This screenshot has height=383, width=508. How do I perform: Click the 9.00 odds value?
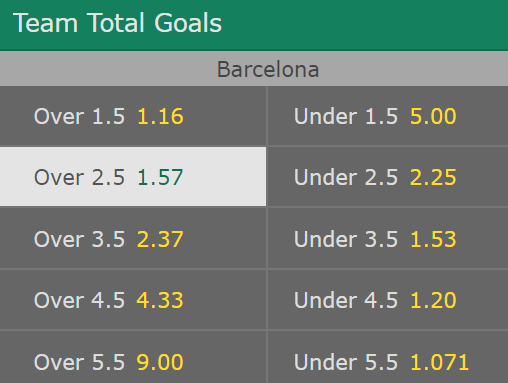160,362
